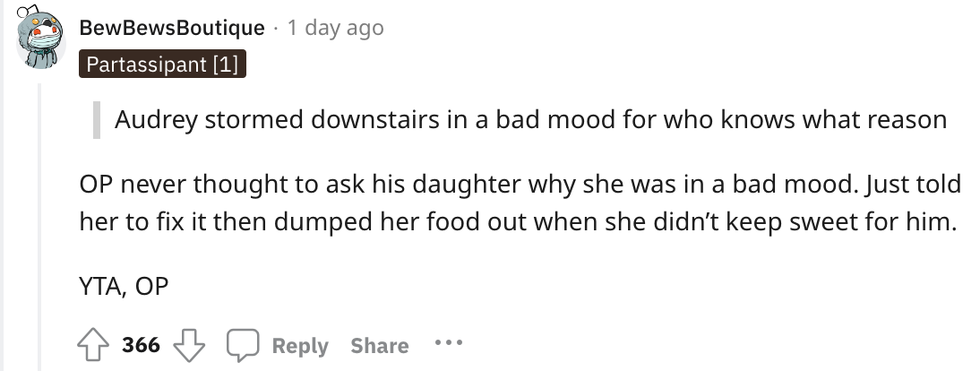Click the quoted 'Audrey stormed downstairs' text
Screen dimensions: 980x371
point(530,119)
